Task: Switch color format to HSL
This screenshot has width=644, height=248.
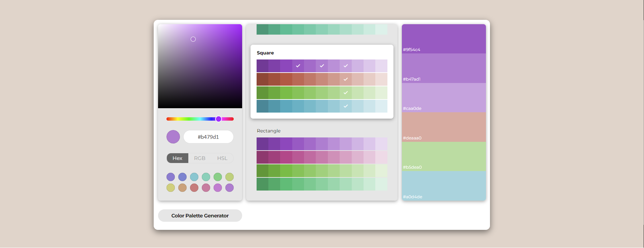Action: pos(222,158)
